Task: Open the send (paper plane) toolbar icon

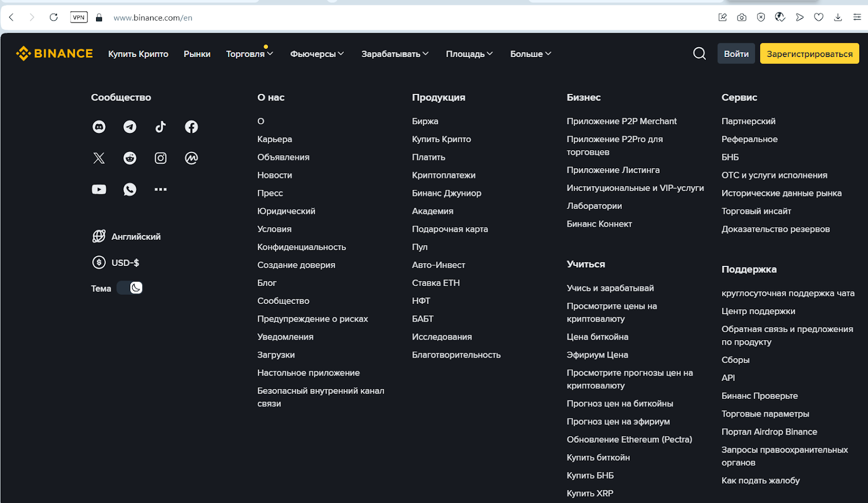Action: [800, 17]
